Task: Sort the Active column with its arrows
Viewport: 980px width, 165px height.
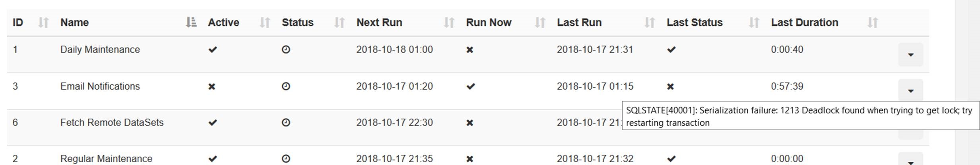Action: point(265,23)
